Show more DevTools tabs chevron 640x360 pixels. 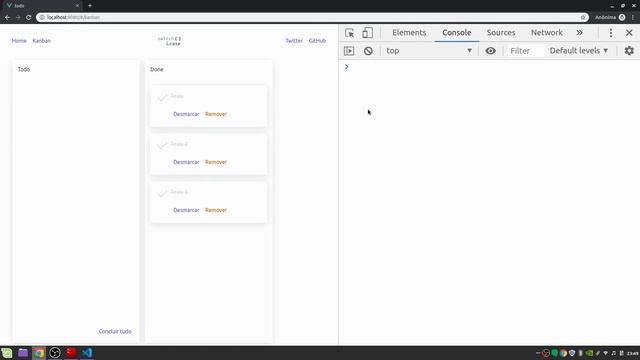pos(580,33)
